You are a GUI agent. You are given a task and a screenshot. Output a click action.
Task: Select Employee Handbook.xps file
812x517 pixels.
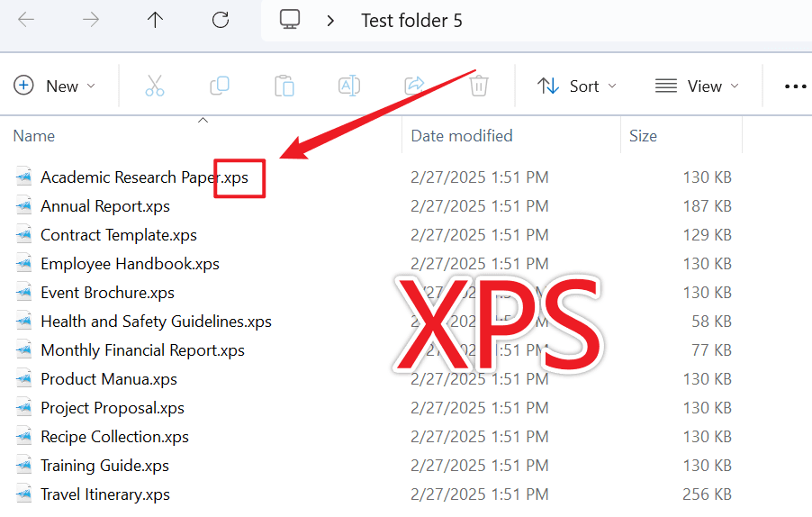[130, 264]
